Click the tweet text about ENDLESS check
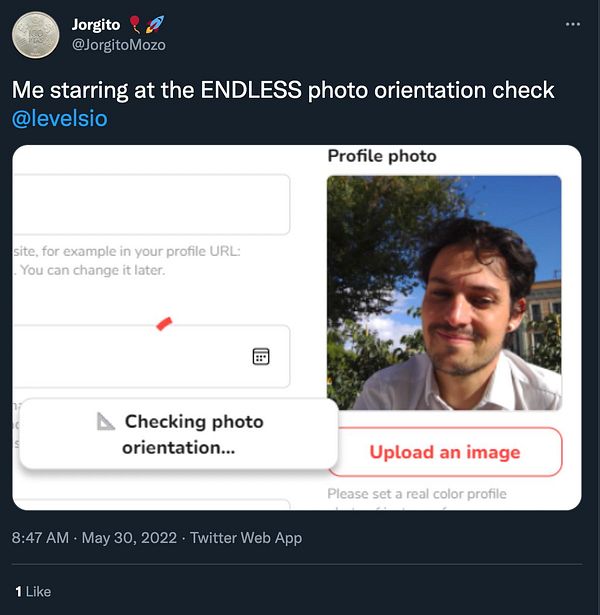The image size is (600, 615). (283, 89)
